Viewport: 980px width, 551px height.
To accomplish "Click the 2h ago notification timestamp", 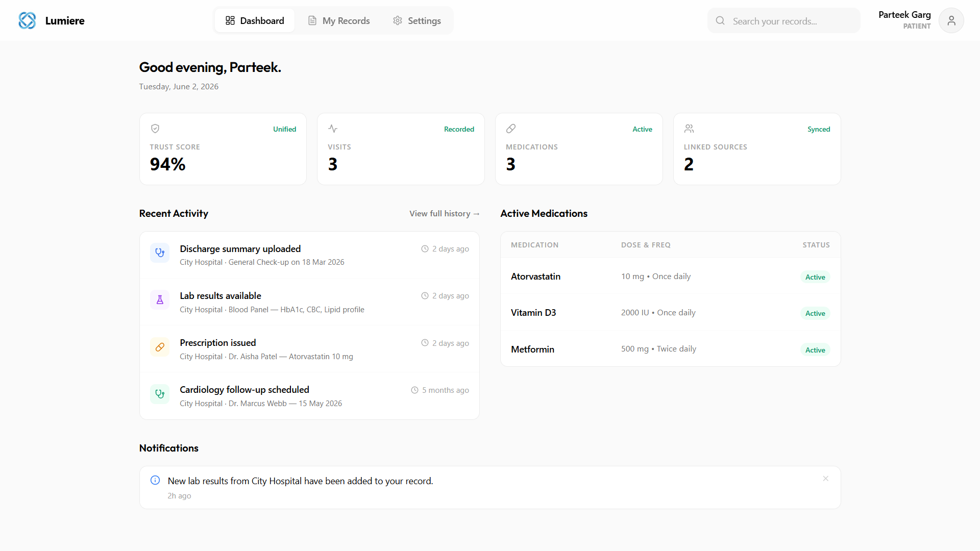I will pos(179,496).
